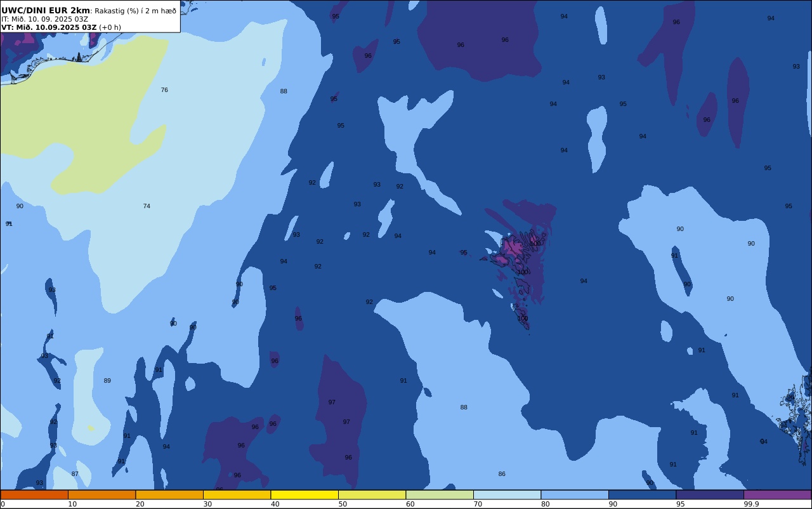812x509 pixels.
Task: Select the gold 30–40 legend color block
Action: 237,494
